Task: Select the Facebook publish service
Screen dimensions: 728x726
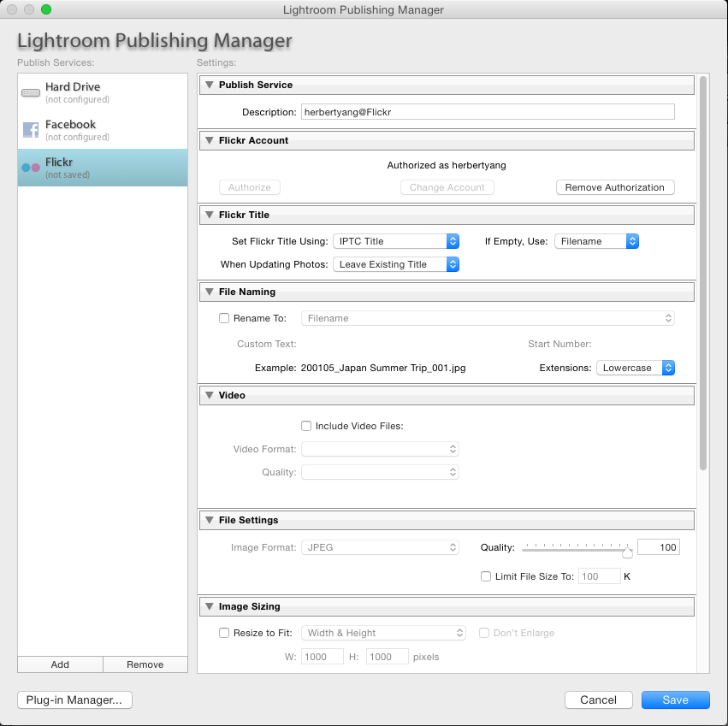Action: point(103,130)
